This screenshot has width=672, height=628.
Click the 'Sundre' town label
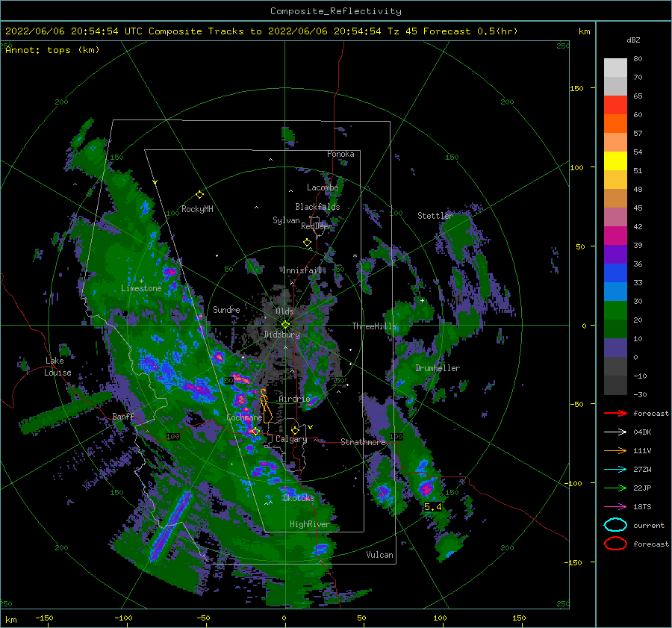tap(226, 309)
